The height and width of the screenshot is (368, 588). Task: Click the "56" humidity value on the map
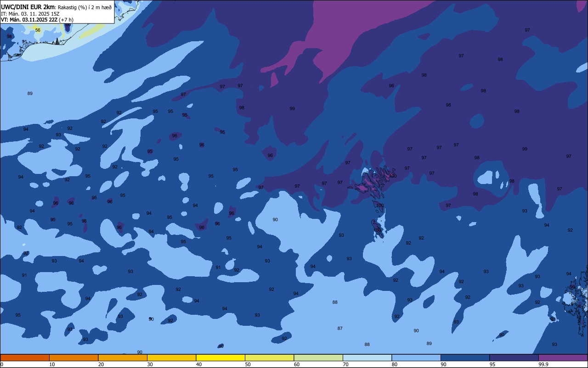(38, 30)
